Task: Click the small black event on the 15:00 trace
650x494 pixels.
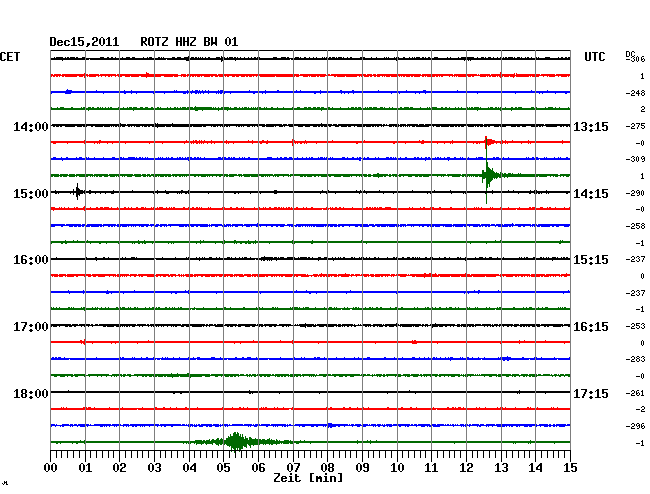Action: 78,192
